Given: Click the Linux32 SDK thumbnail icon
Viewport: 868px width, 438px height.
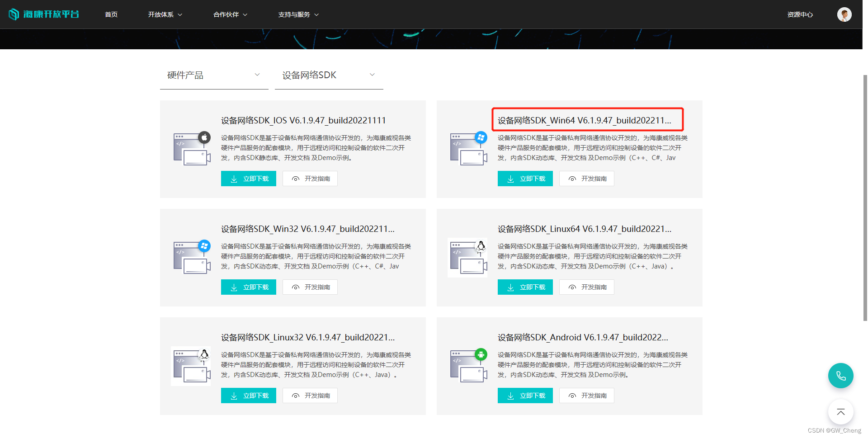Looking at the screenshot, I should click(x=191, y=366).
